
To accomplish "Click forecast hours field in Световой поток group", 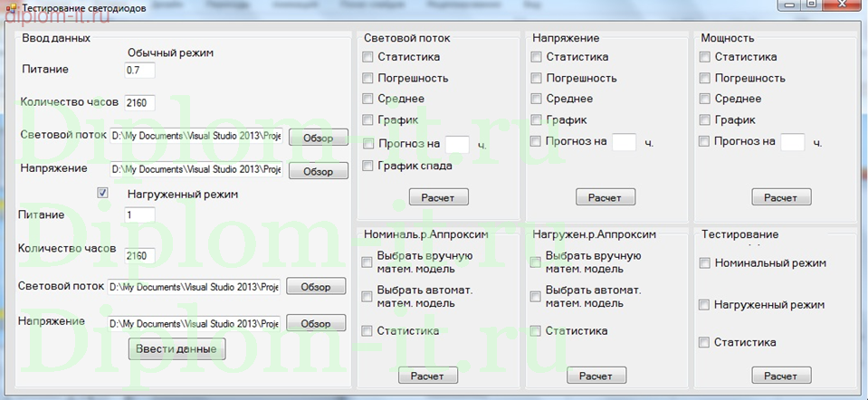I will (x=458, y=144).
